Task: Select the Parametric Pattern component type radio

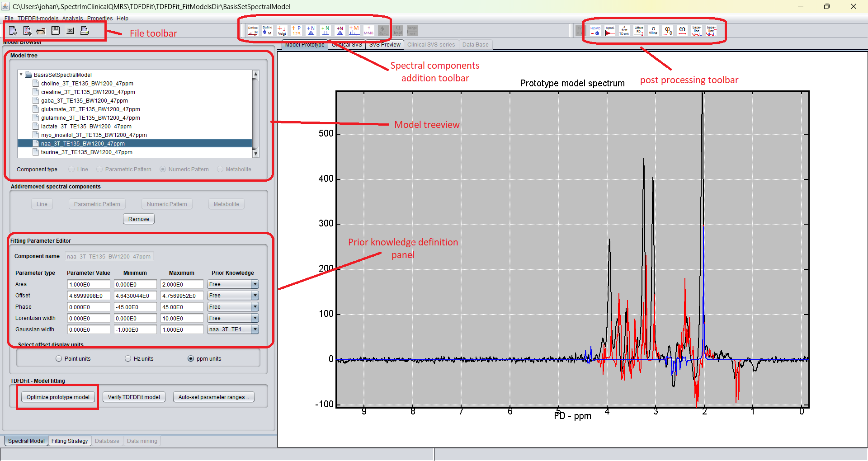Action: coord(99,169)
